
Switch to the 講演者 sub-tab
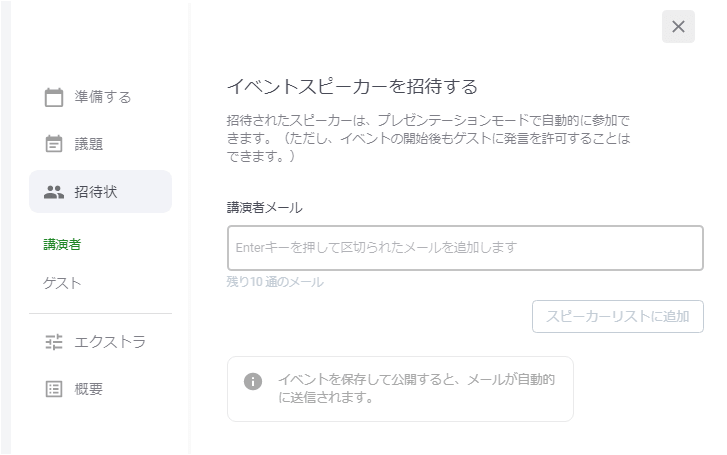62,244
